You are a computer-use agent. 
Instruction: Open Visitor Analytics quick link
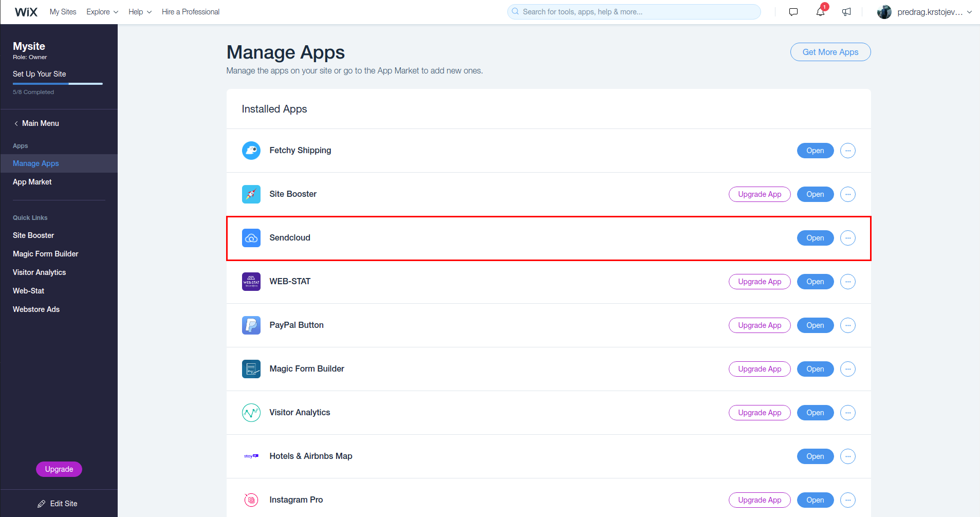[x=40, y=272]
